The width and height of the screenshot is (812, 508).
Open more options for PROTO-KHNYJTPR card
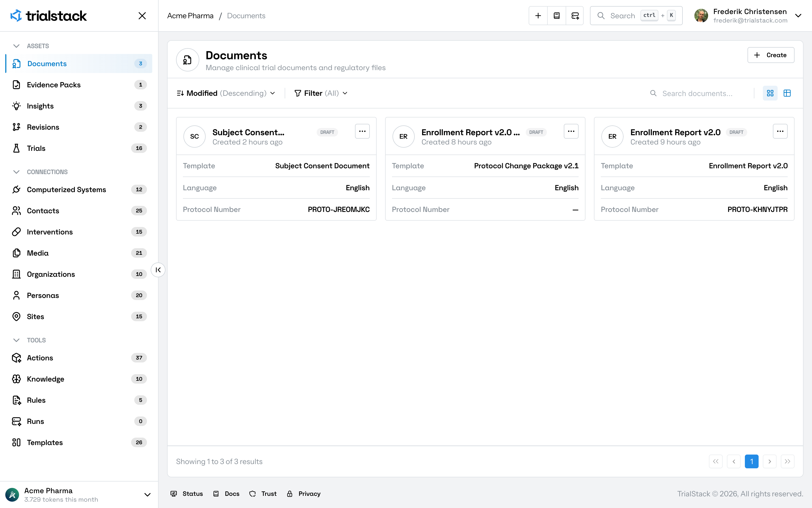click(x=780, y=131)
